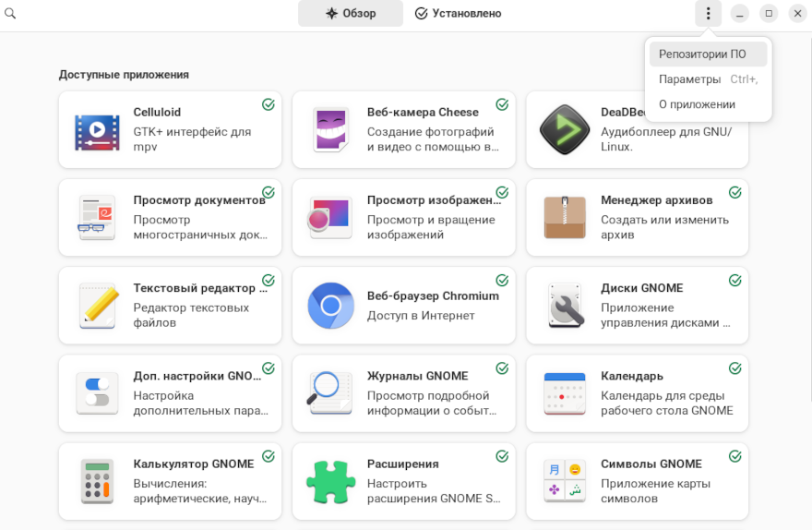This screenshot has width=812, height=530.
Task: Open the green puzzle Extensions icon
Action: coord(330,481)
